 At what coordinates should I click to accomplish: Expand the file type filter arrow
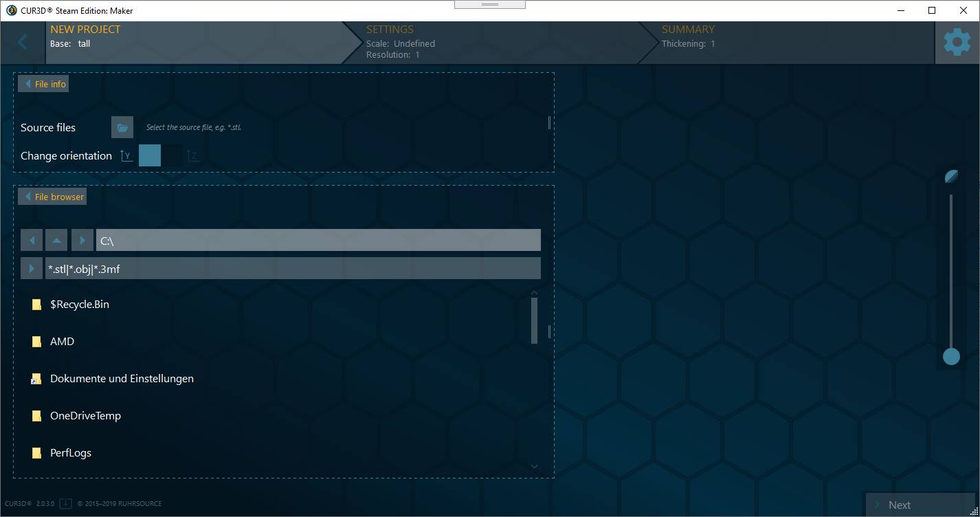point(32,269)
